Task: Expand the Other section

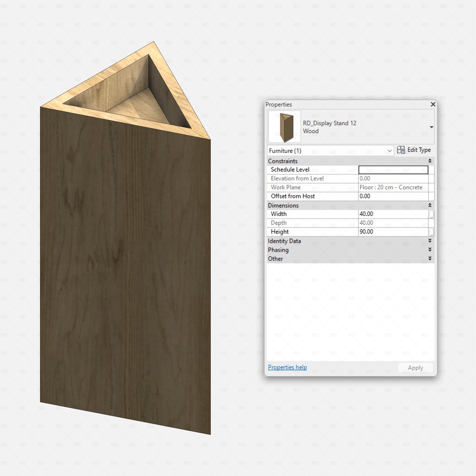Action: tap(430, 258)
